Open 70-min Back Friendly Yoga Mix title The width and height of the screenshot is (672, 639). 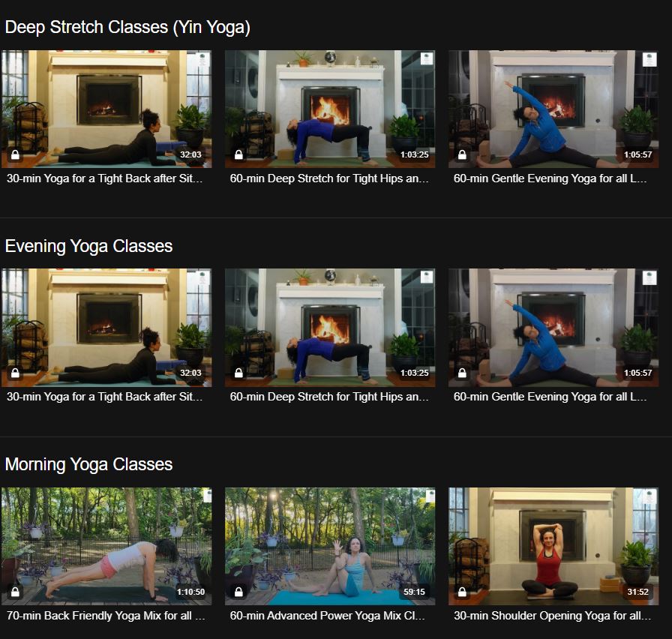point(106,616)
